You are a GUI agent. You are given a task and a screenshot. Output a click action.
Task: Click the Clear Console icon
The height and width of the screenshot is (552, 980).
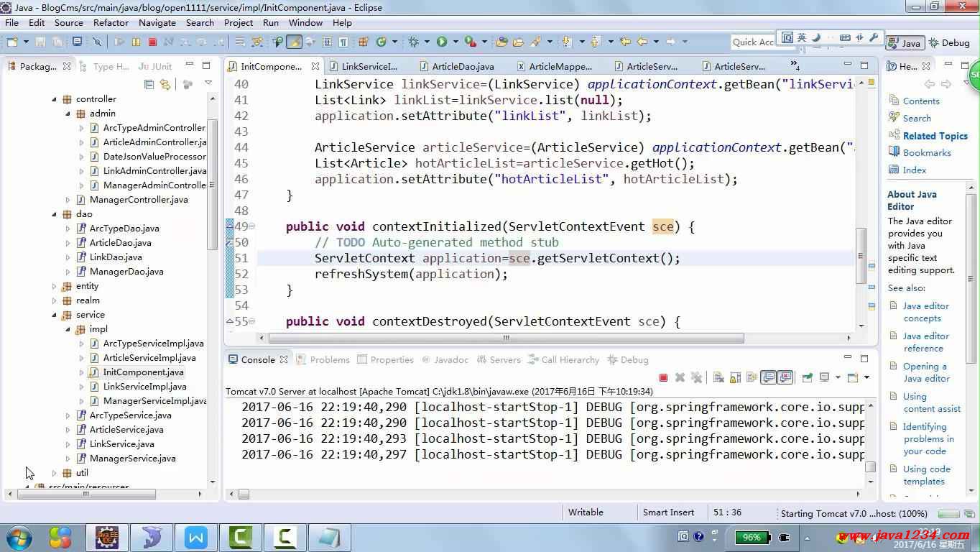click(718, 377)
